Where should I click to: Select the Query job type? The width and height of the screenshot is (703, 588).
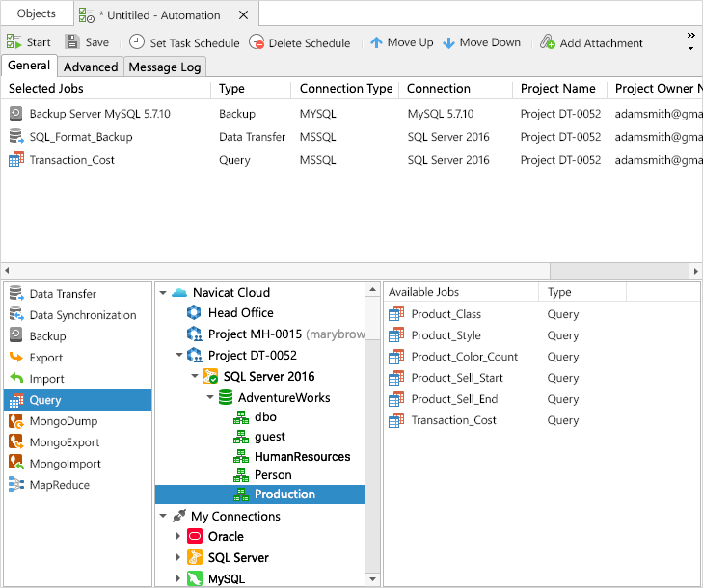77,400
